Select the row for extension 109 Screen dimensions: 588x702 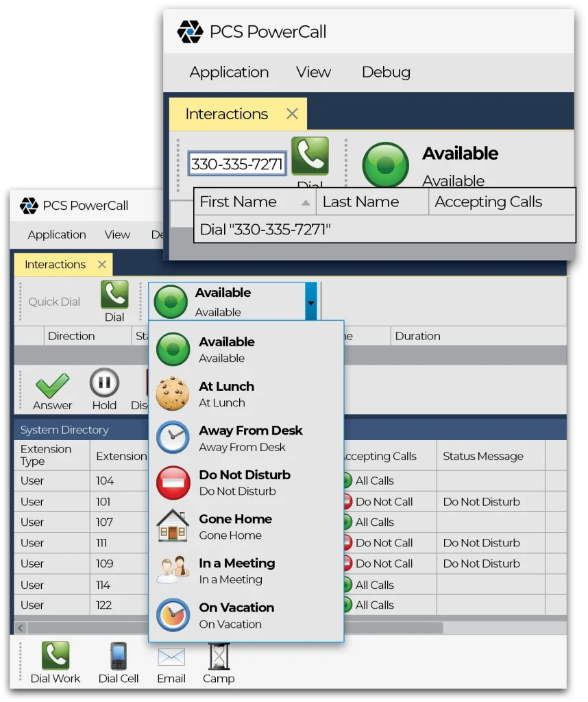click(x=291, y=564)
